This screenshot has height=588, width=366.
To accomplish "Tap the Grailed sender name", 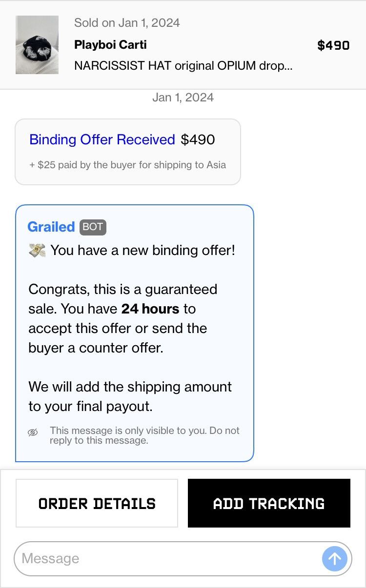I will pos(51,227).
